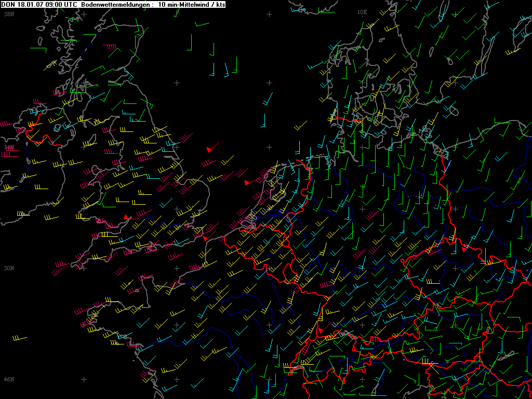Select the red pennant barb near Basel on the Rhine
The height and width of the screenshot is (399, 532).
coord(323,327)
